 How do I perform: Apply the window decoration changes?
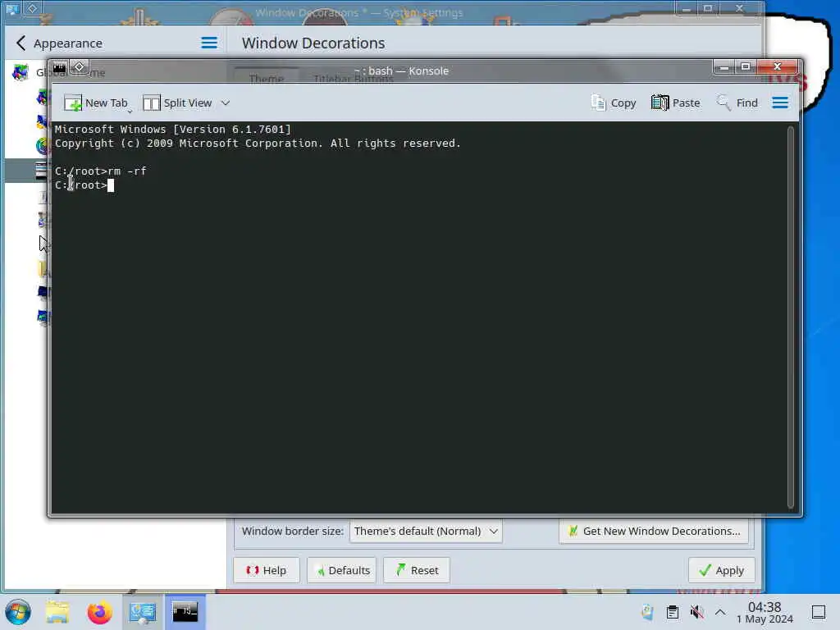point(722,571)
